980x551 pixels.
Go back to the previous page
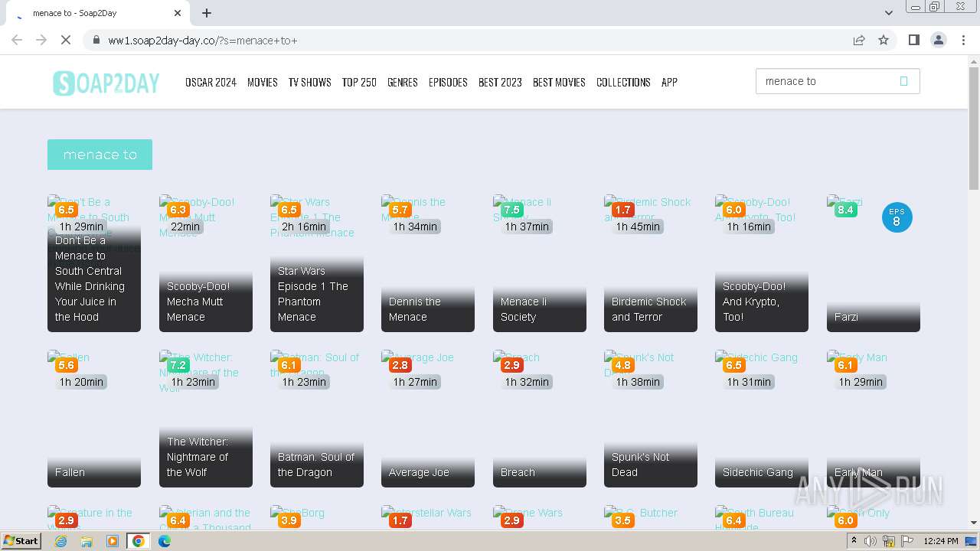tap(17, 40)
